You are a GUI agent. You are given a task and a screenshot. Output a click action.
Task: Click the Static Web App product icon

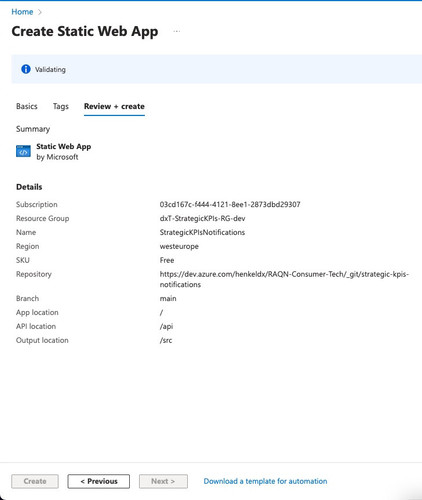point(23,151)
